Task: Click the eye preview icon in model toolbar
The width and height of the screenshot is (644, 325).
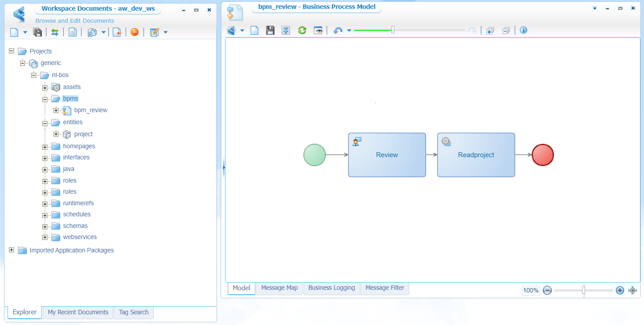Action: pyautogui.click(x=318, y=30)
